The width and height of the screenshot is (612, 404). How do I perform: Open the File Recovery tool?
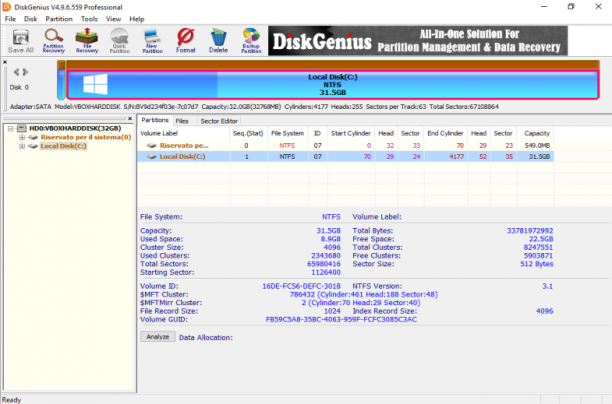[87, 41]
